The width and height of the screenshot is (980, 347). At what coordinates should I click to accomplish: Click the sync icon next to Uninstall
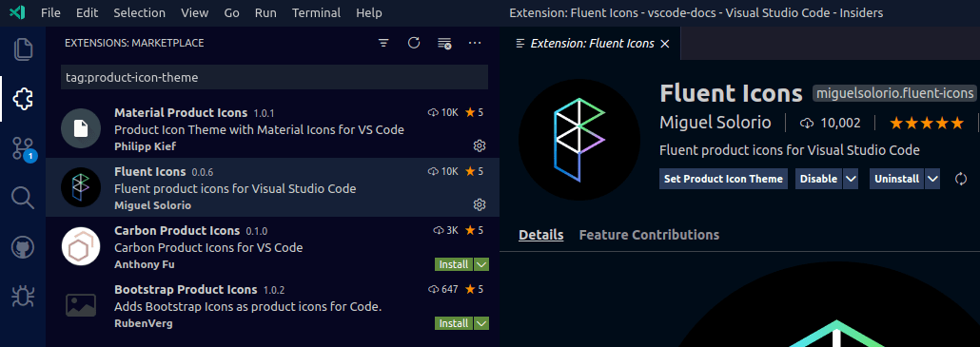[961, 179]
